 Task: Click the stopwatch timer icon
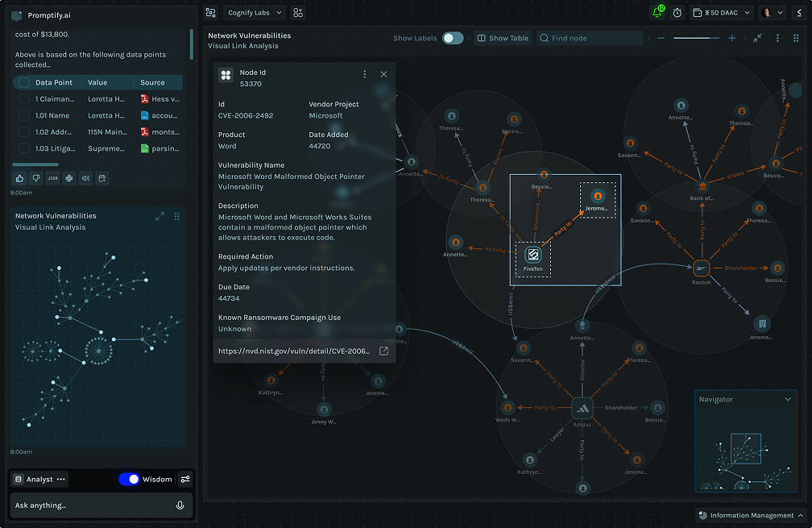[x=677, y=13]
